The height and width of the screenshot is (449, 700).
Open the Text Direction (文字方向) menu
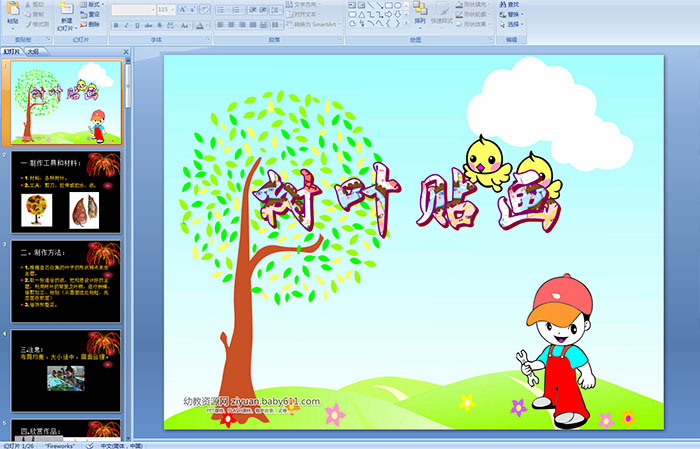[x=304, y=4]
